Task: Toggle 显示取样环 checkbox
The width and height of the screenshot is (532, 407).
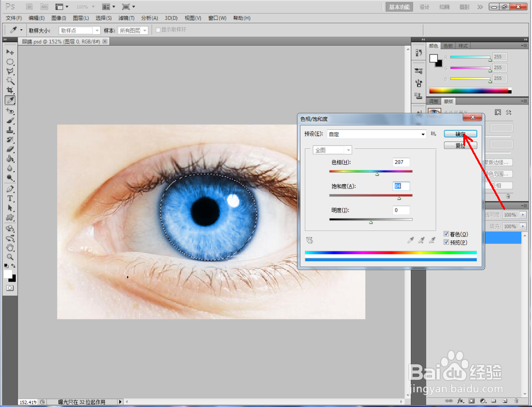Action: pyautogui.click(x=158, y=30)
